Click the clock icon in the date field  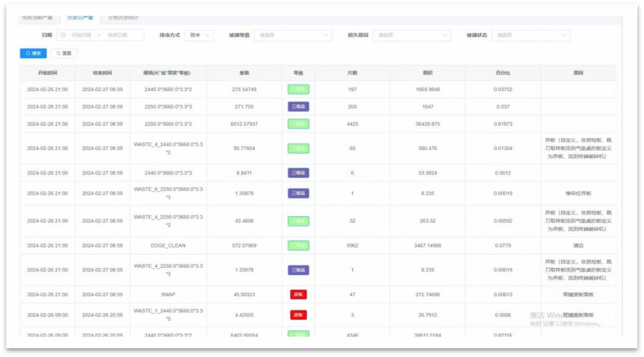[x=63, y=35]
